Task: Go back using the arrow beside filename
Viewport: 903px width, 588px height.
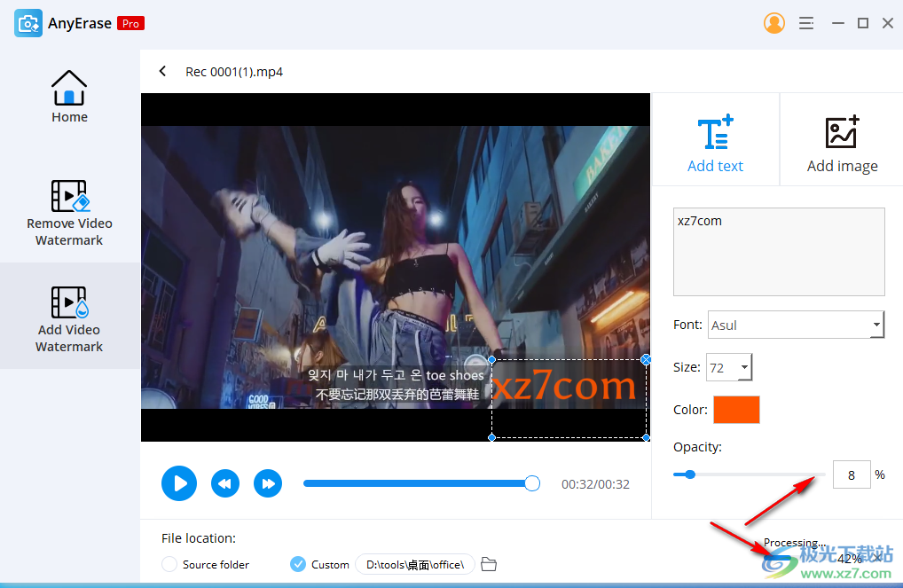Action: [162, 72]
